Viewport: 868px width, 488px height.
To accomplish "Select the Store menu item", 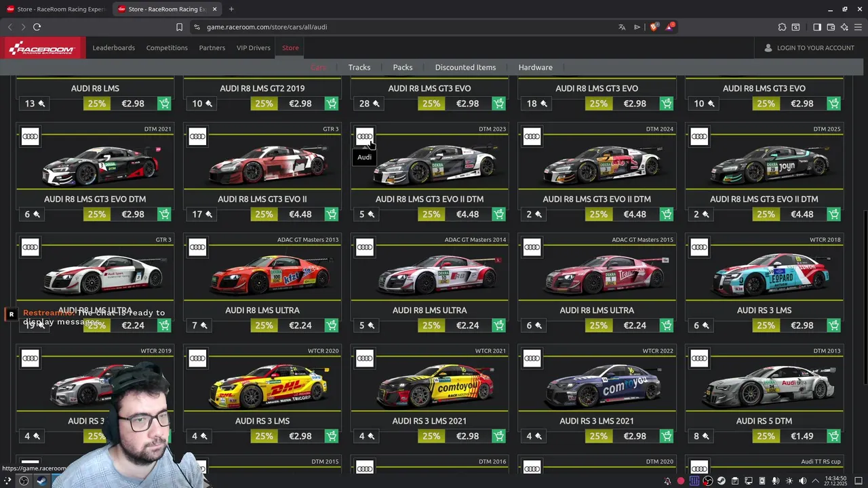I will (x=290, y=48).
